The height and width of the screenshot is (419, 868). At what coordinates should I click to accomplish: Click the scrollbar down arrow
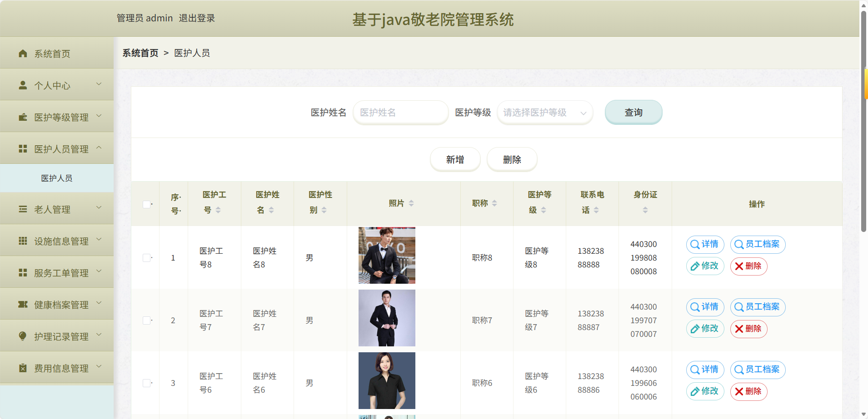tap(863, 414)
